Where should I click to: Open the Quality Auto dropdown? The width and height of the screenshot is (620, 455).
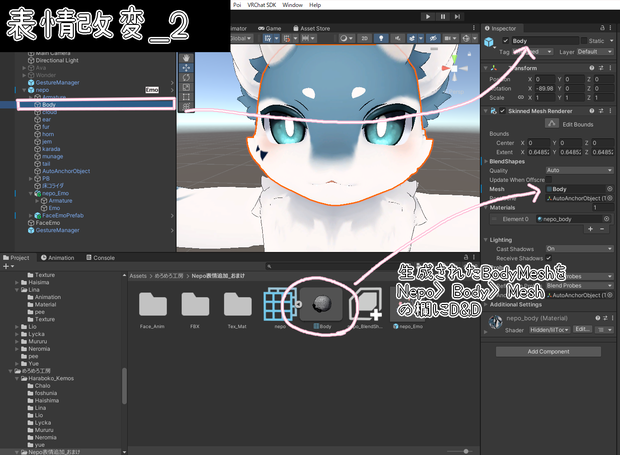coord(579,170)
